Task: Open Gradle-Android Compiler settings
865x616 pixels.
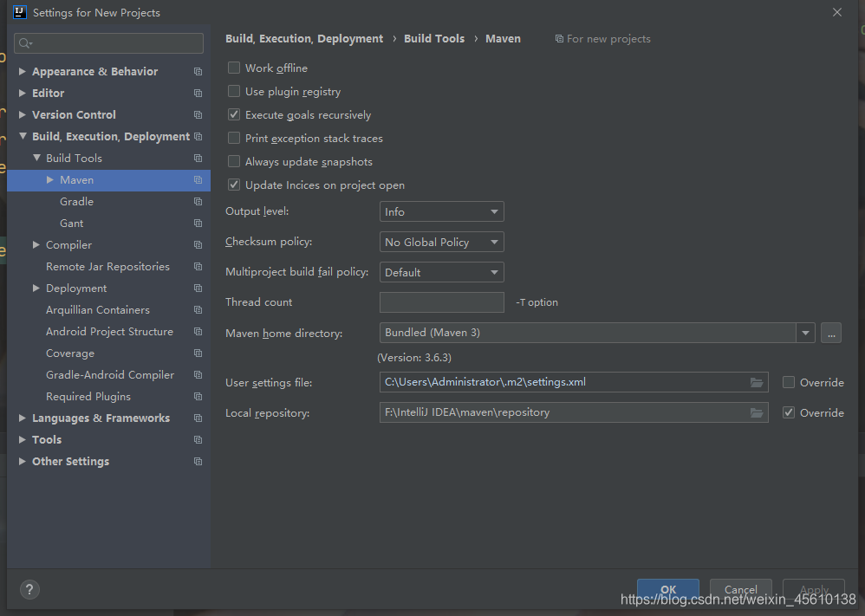Action: click(x=110, y=375)
